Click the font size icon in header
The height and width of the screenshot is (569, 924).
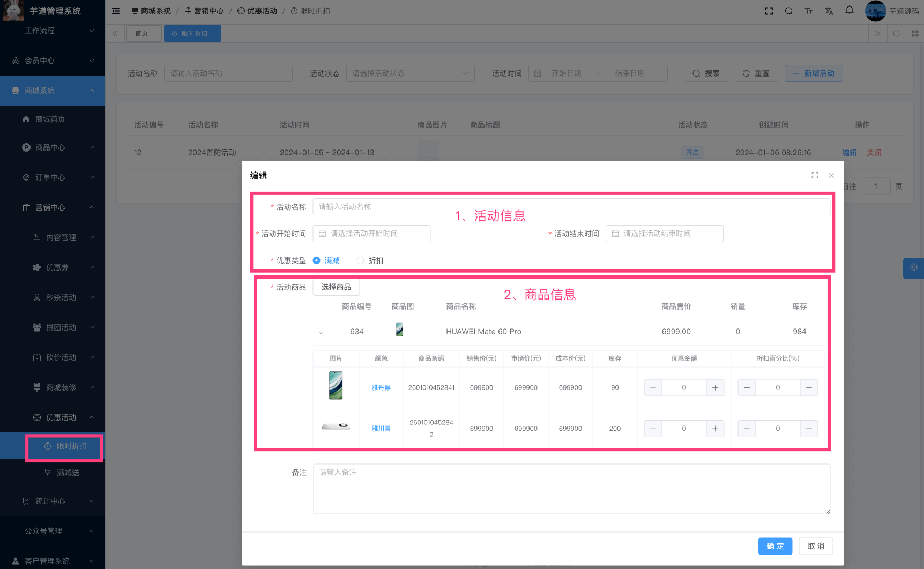coord(808,11)
